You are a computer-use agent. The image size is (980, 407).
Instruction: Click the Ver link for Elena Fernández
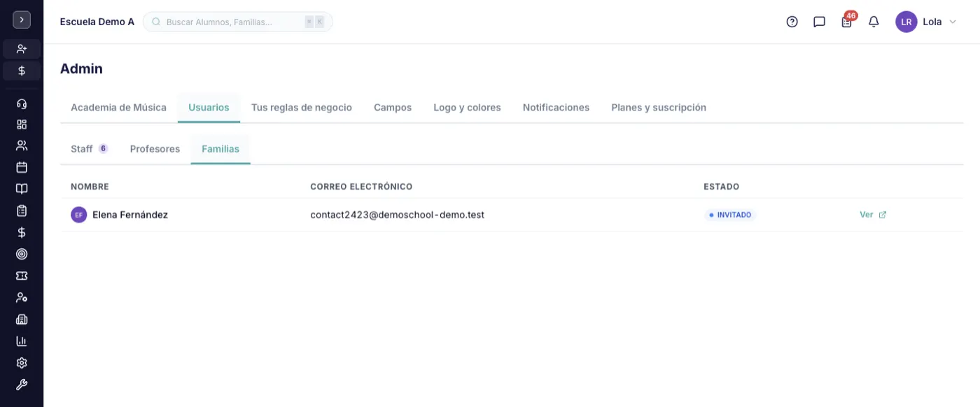873,215
